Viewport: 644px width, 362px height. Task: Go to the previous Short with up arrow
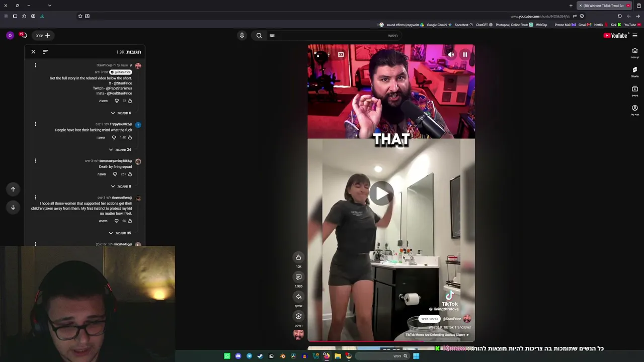pyautogui.click(x=13, y=189)
